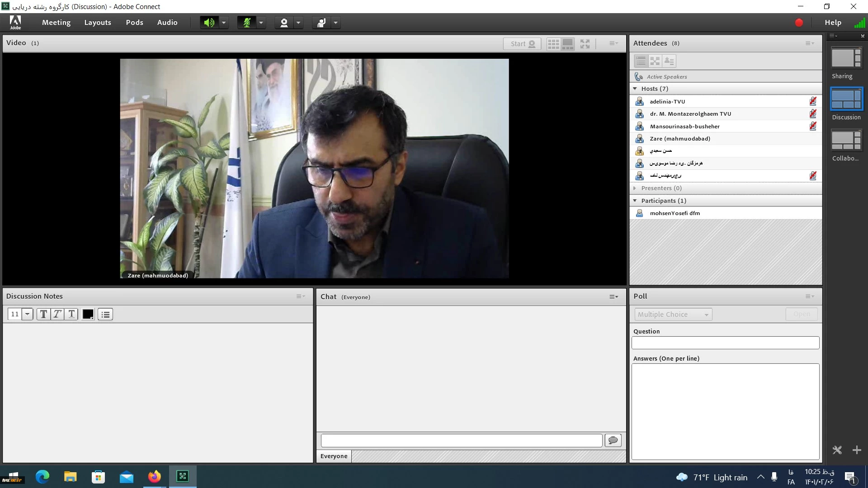Open the black text color swatch
The width and height of the screenshot is (868, 488).
point(88,314)
